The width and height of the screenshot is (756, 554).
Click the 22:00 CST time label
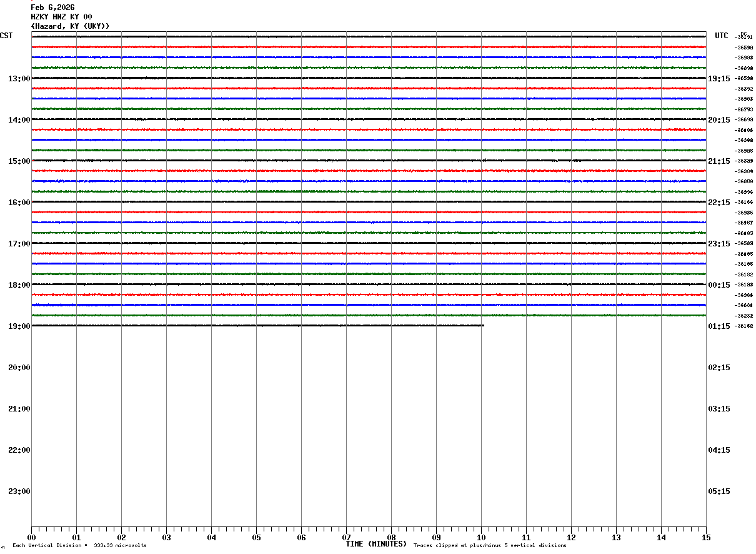point(19,450)
